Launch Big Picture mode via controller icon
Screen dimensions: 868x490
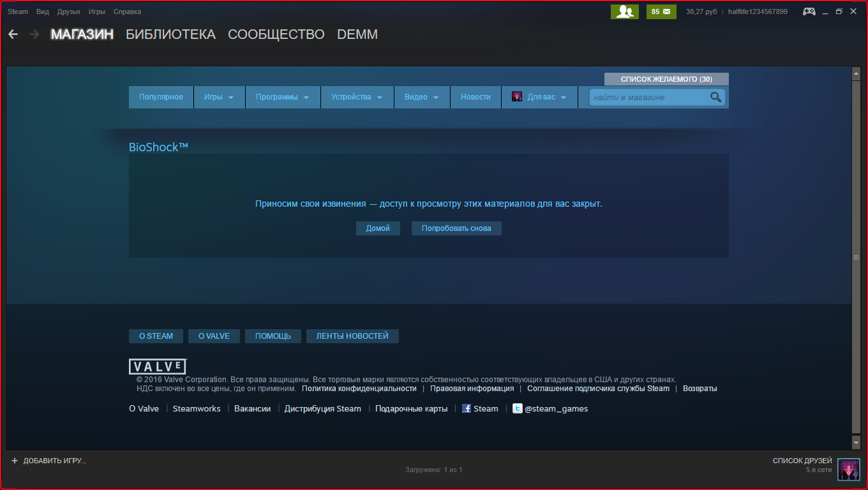tap(809, 11)
